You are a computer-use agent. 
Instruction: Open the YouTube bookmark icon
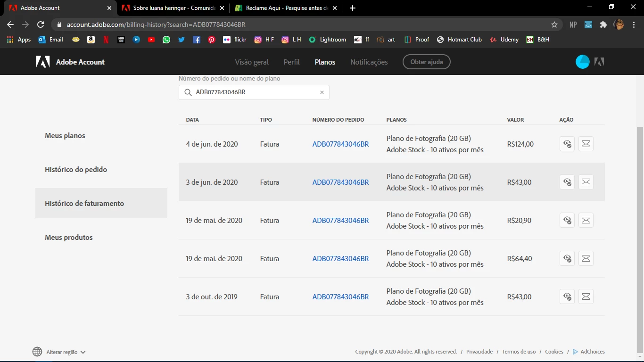(151, 40)
